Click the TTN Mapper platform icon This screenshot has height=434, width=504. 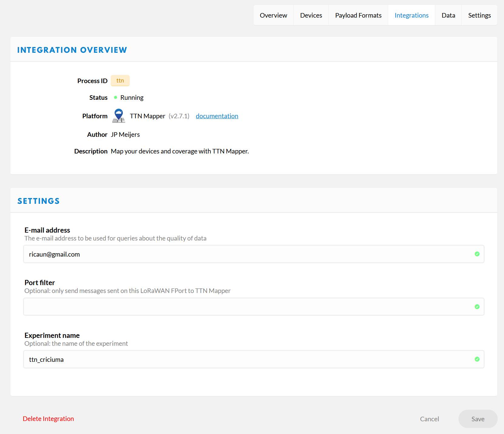pos(119,116)
